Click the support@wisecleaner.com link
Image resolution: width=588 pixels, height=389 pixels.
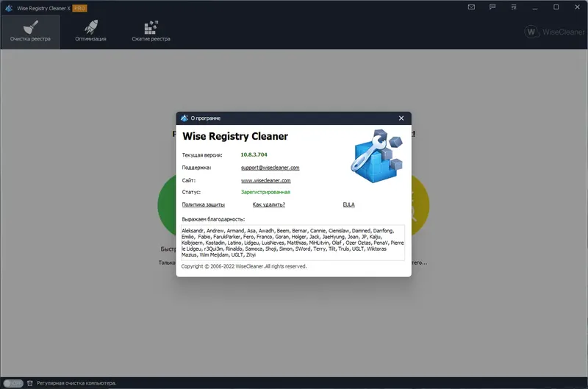[x=270, y=168]
